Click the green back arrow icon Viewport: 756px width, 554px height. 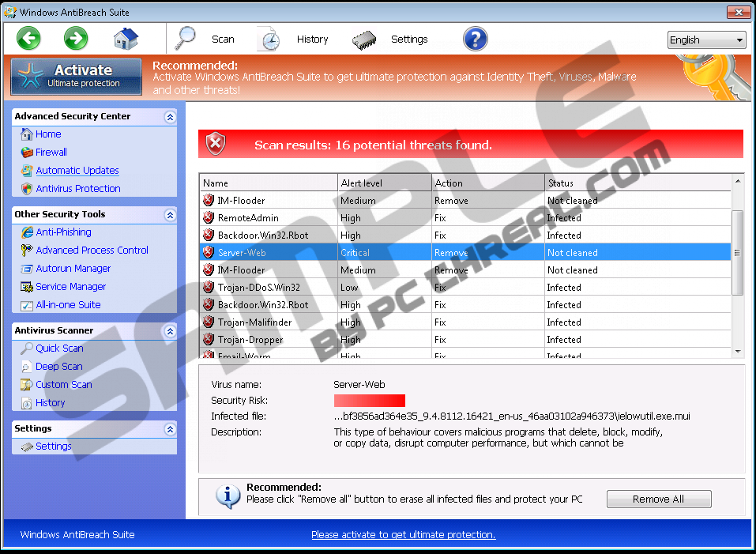click(28, 39)
